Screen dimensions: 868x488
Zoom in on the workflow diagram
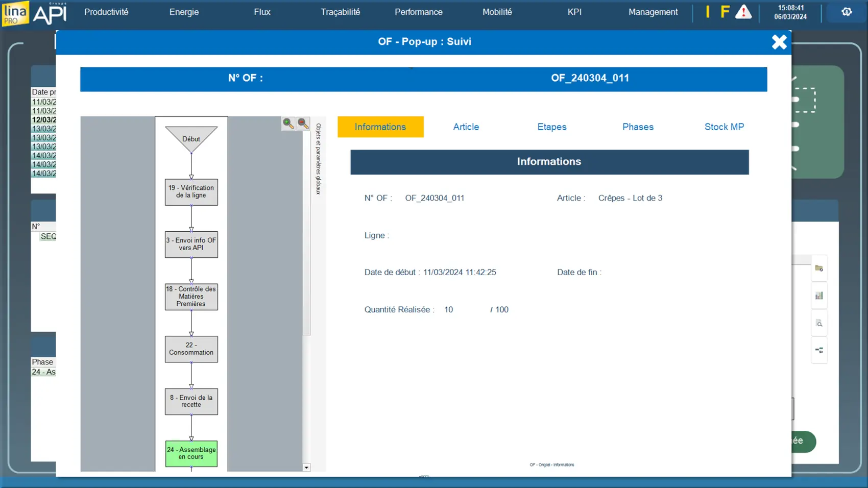pos(288,124)
